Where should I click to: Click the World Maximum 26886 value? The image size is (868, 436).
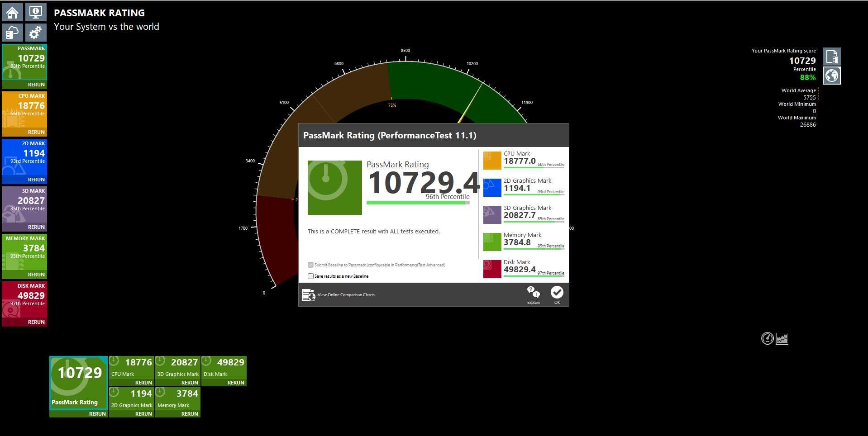[808, 124]
